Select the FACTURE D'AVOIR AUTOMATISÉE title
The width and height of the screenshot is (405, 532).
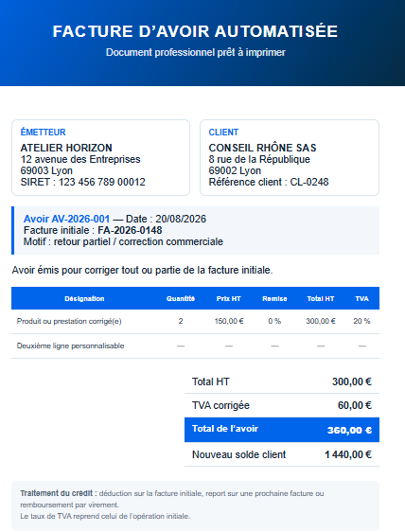point(195,31)
